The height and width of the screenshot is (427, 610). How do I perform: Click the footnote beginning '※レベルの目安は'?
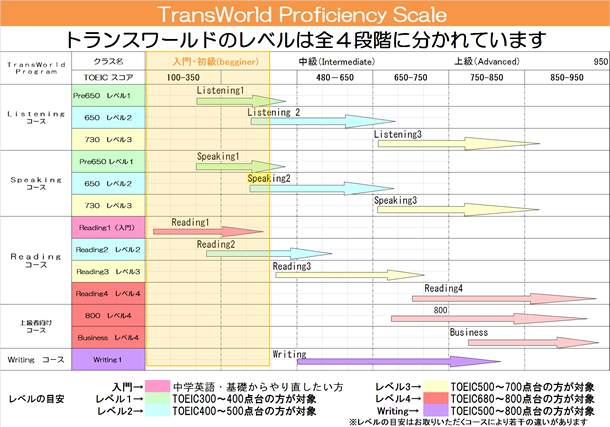click(x=468, y=422)
